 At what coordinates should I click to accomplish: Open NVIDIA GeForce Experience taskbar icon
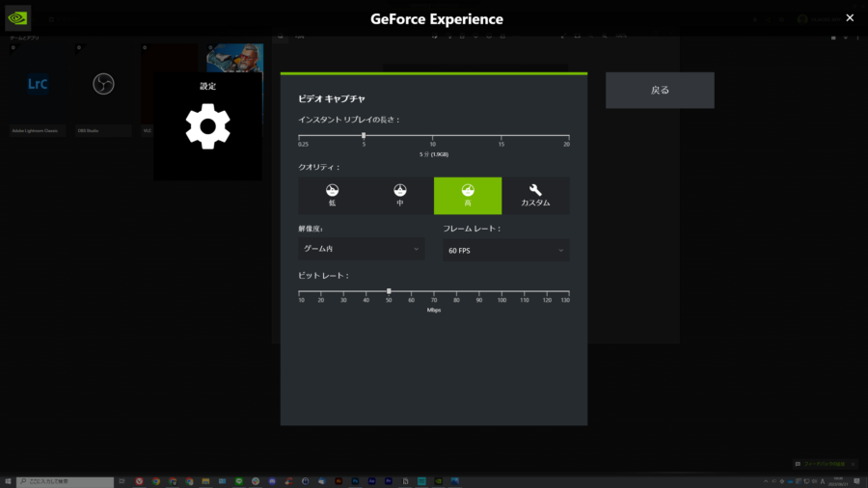pyautogui.click(x=438, y=481)
